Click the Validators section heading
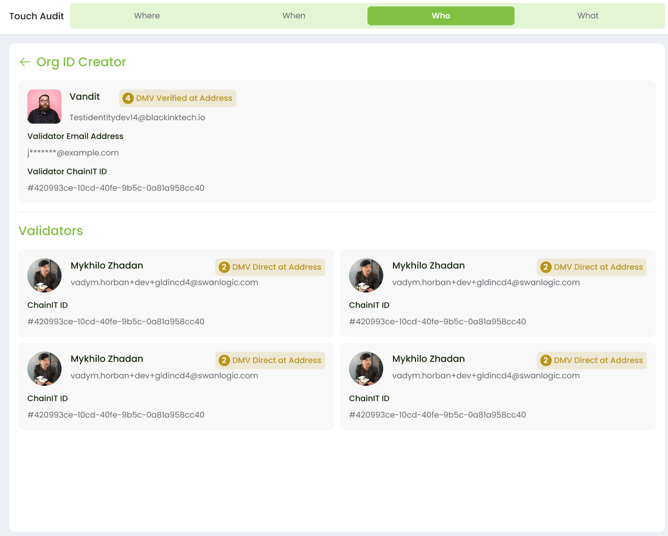668x536 pixels. coord(51,231)
